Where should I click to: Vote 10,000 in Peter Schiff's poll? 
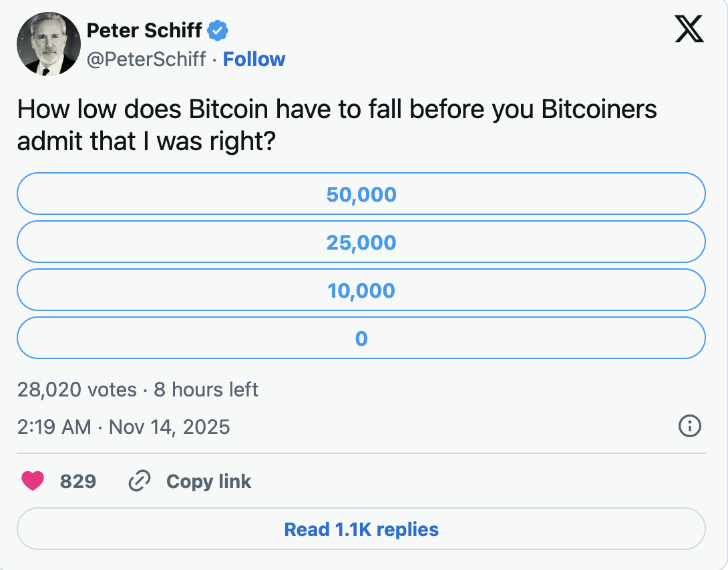pos(361,290)
